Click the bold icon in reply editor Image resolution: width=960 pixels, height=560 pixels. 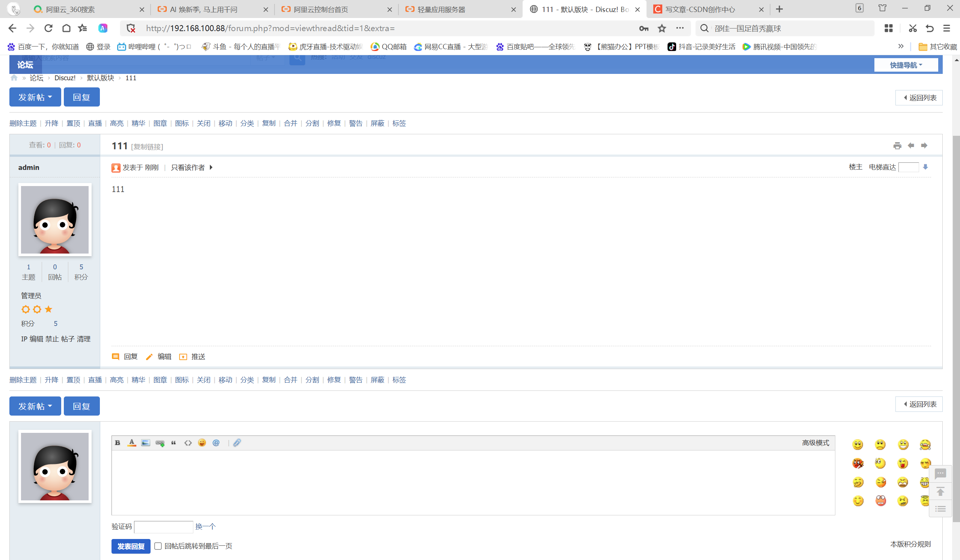click(x=118, y=443)
